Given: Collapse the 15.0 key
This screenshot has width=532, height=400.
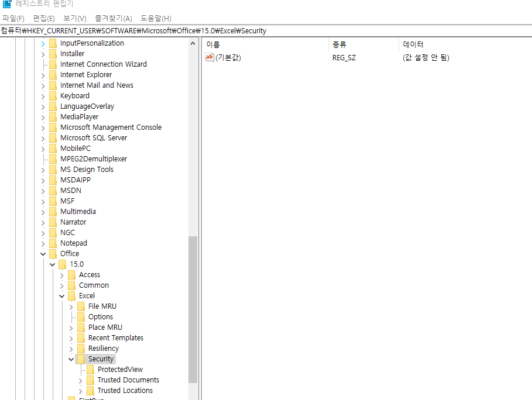Looking at the screenshot, I should coord(52,264).
